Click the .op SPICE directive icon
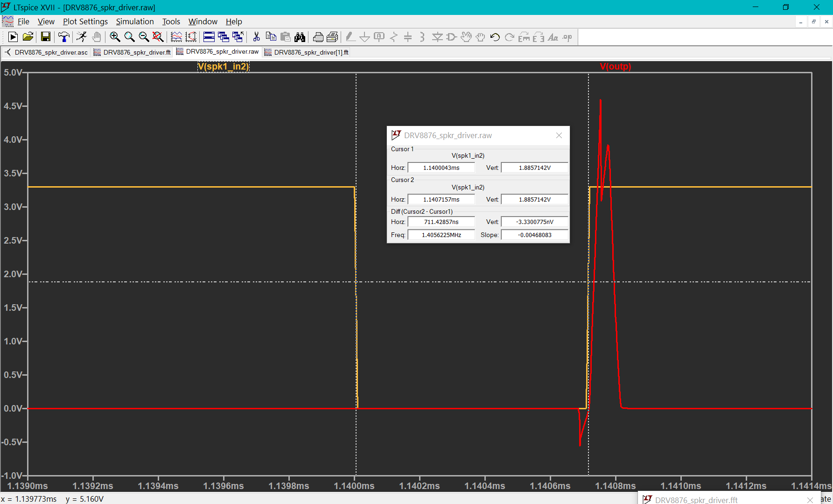The width and height of the screenshot is (833, 504). [567, 37]
